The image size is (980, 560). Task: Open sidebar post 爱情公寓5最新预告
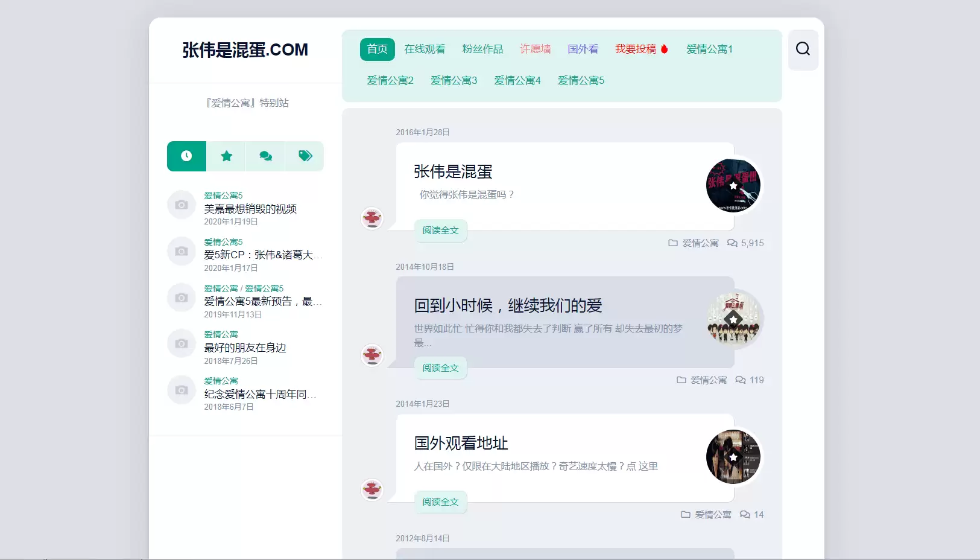263,302
